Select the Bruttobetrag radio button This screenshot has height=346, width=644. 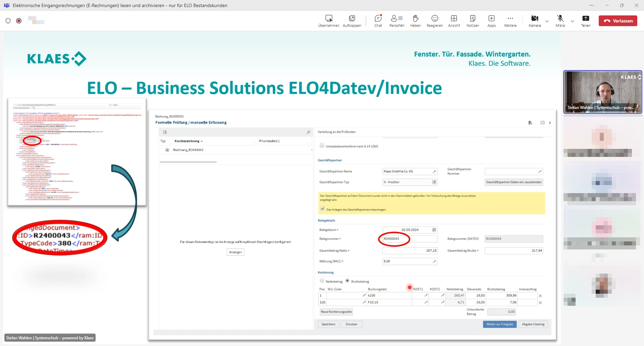[347, 281]
